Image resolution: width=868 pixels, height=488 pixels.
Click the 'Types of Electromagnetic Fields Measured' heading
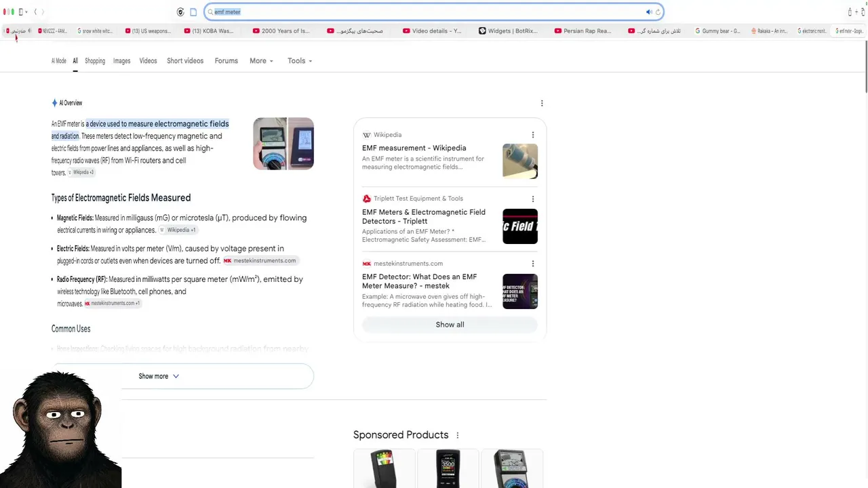point(121,198)
